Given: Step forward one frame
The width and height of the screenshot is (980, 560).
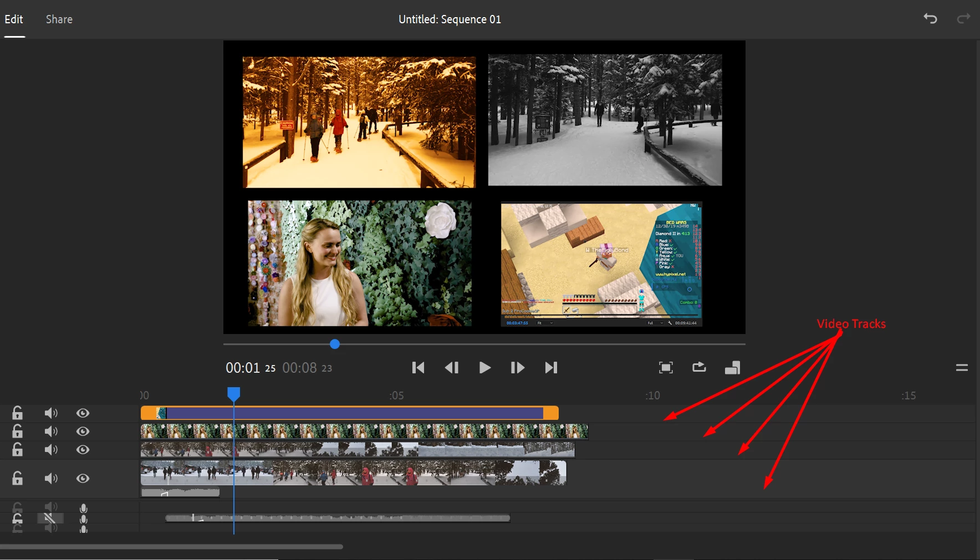Looking at the screenshot, I should point(518,368).
